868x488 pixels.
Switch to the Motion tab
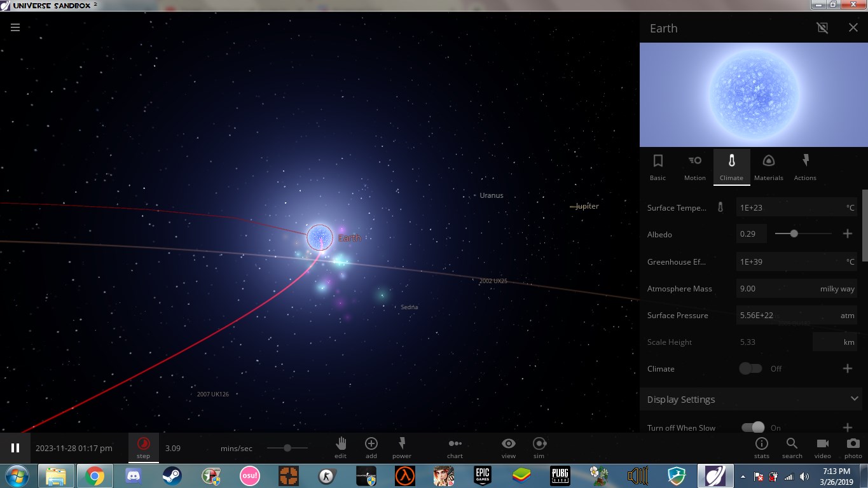(694, 167)
